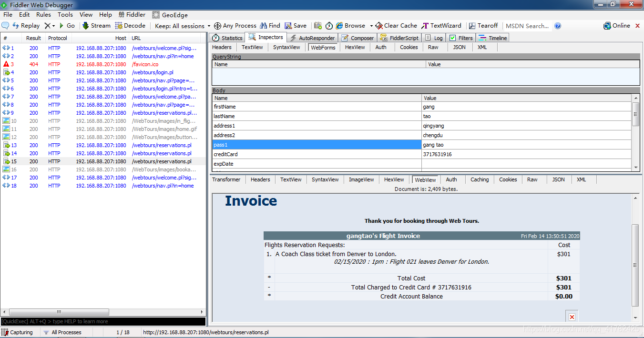644x338 pixels.
Task: Click the Remove X toolbar icon
Action: click(x=47, y=26)
